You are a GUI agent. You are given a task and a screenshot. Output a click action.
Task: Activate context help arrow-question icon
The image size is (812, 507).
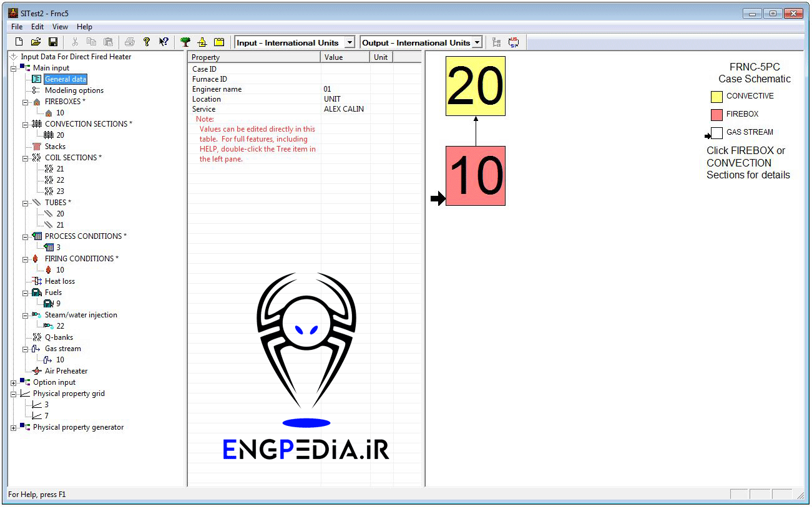point(164,42)
